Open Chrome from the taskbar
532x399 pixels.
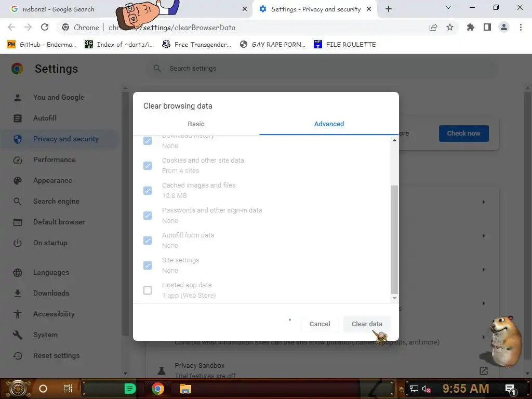(158, 389)
